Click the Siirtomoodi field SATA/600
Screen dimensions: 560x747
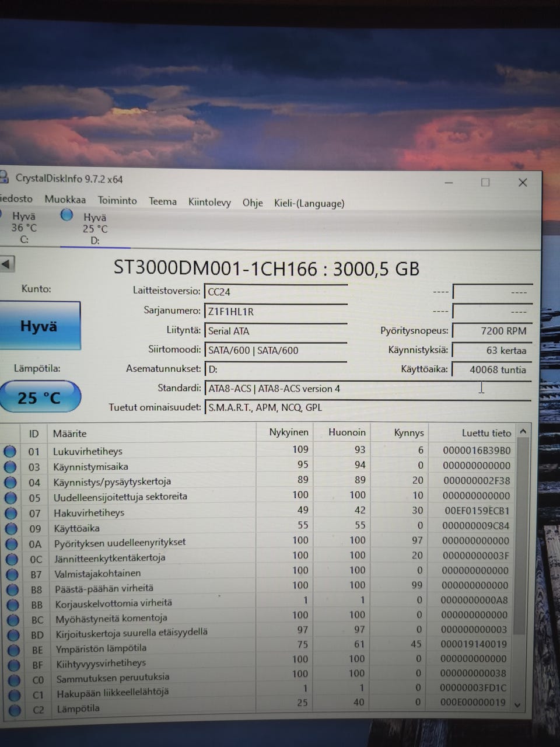[x=276, y=350]
